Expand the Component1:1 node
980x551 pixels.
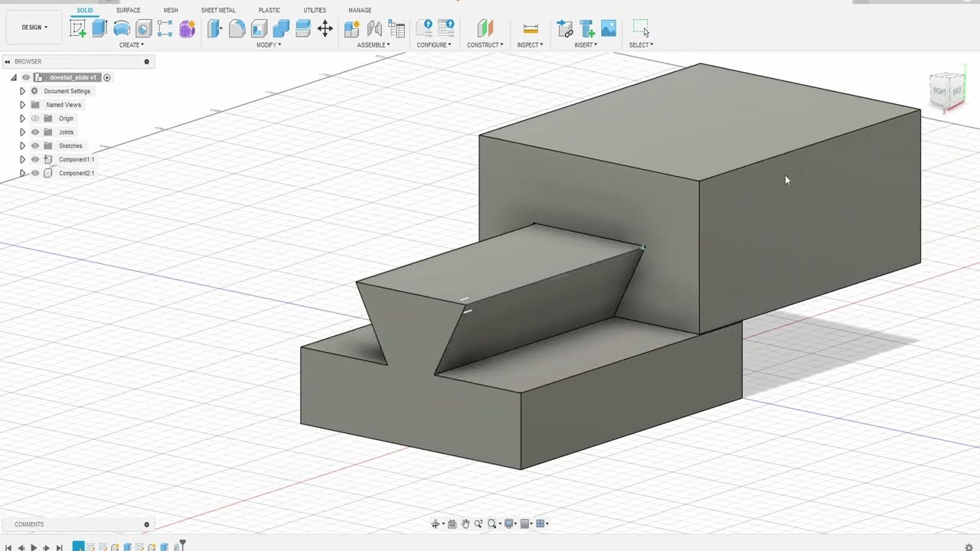click(x=22, y=160)
